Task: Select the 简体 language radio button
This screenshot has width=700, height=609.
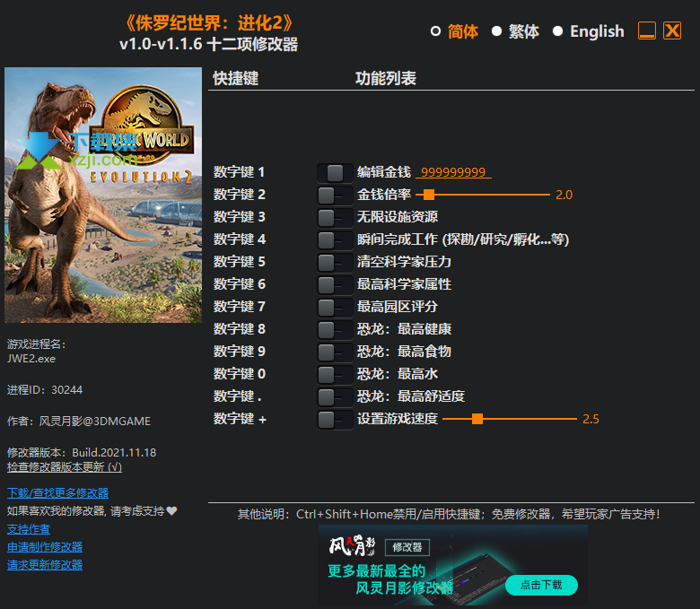Action: 435,31
